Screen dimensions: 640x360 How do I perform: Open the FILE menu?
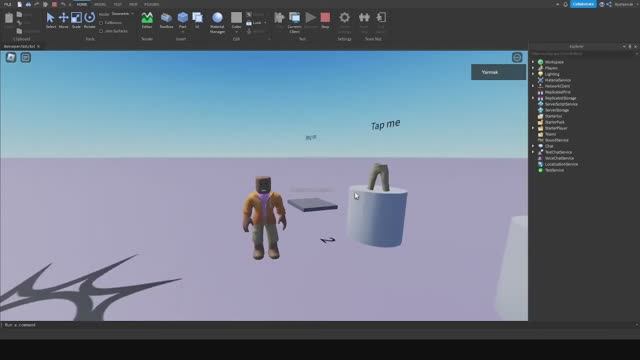(x=7, y=4)
